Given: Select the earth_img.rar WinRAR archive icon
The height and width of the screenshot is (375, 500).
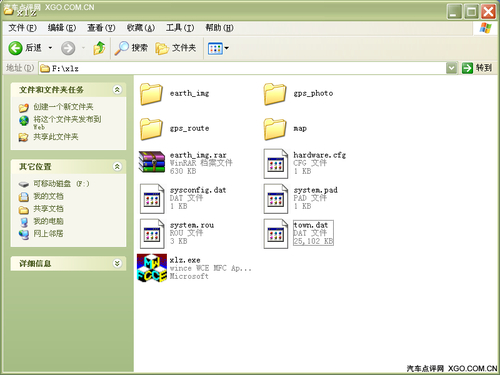Looking at the screenshot, I should tap(152, 162).
